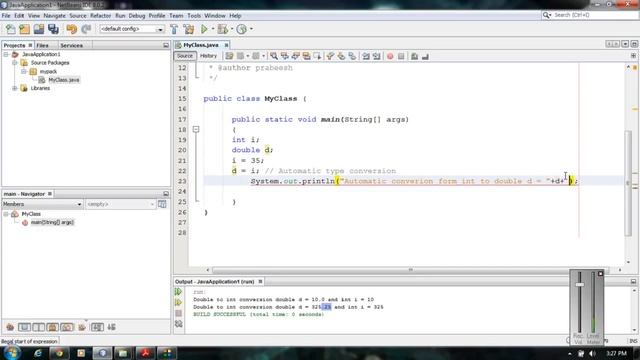Toggle Show Non-Public Members filter in the Navigator
Viewport: 640px width, 360px height.
(x=53, y=327)
